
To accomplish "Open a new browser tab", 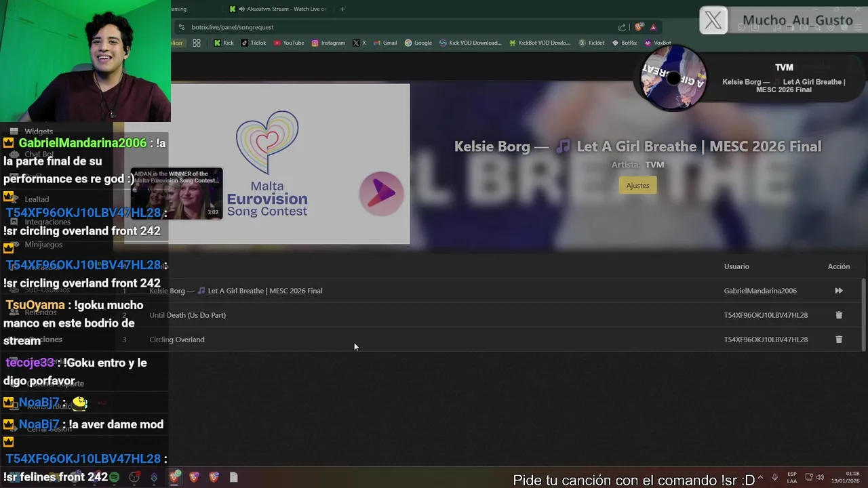I will tap(342, 9).
